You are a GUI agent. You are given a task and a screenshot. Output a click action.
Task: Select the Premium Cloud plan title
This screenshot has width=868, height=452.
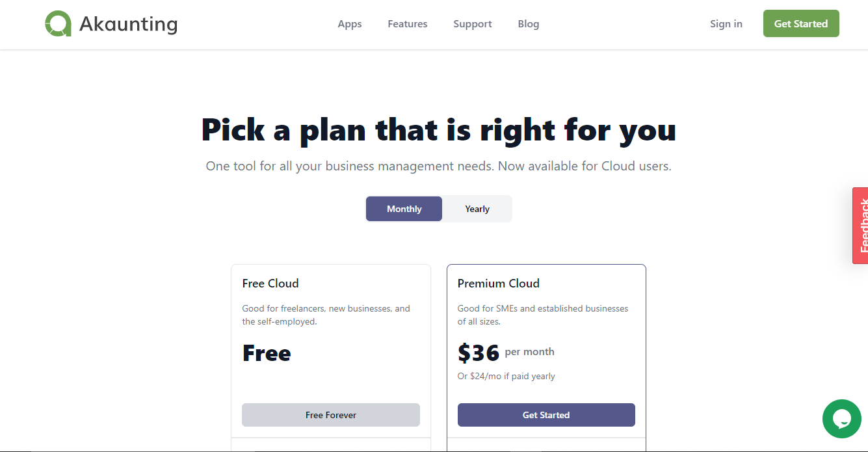point(498,284)
